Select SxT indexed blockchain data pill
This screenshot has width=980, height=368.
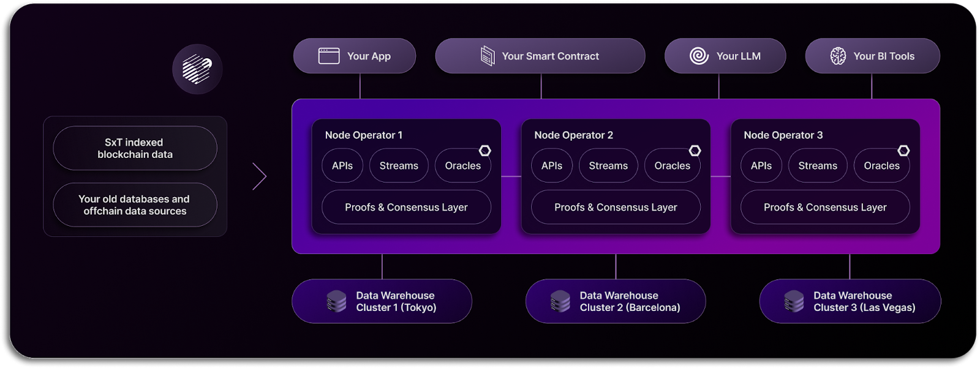tap(135, 148)
